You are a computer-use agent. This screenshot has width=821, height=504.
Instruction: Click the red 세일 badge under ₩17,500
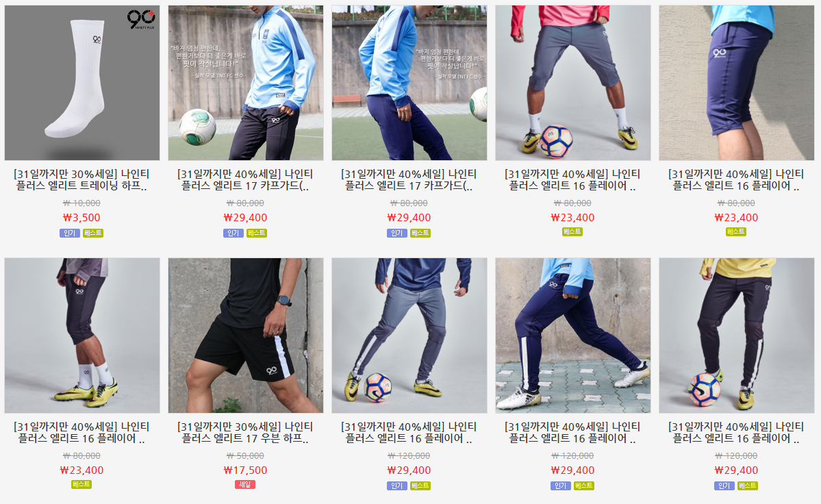click(245, 485)
